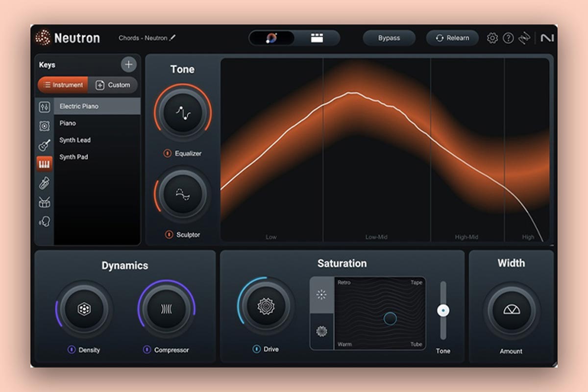Click the sliders icon at top of instrument sidebar
Image resolution: width=588 pixels, height=392 pixels.
tap(44, 107)
